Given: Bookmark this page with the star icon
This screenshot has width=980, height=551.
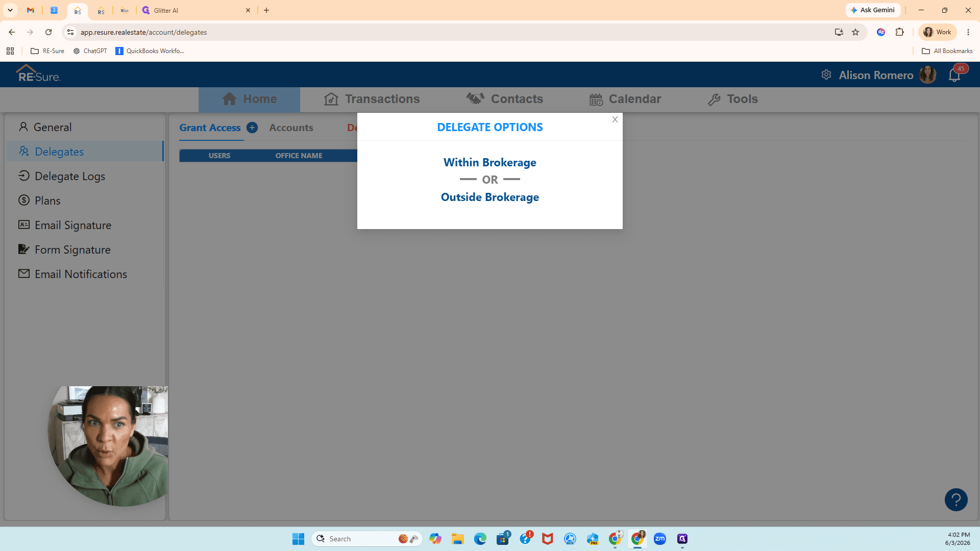Looking at the screenshot, I should pyautogui.click(x=855, y=32).
